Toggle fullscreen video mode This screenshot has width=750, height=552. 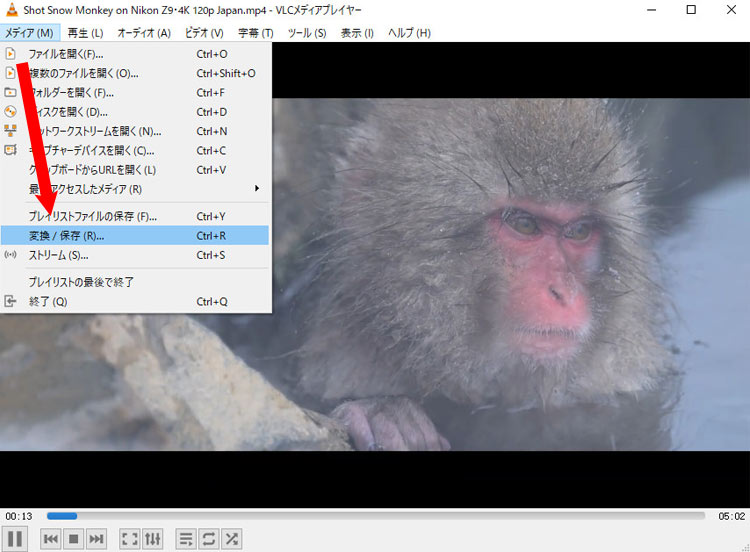tap(130, 539)
